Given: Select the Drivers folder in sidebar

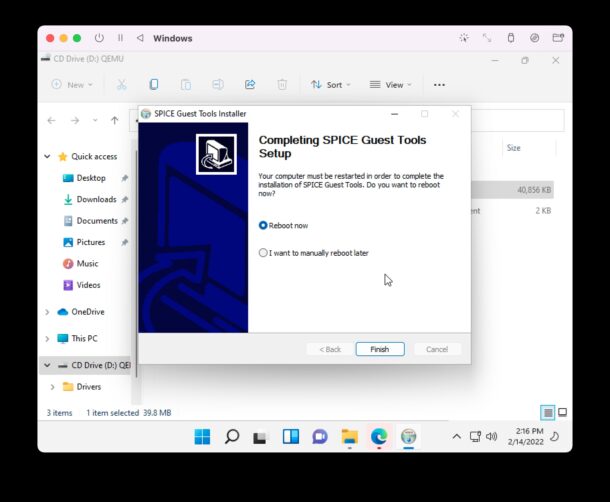Looking at the screenshot, I should pyautogui.click(x=88, y=387).
